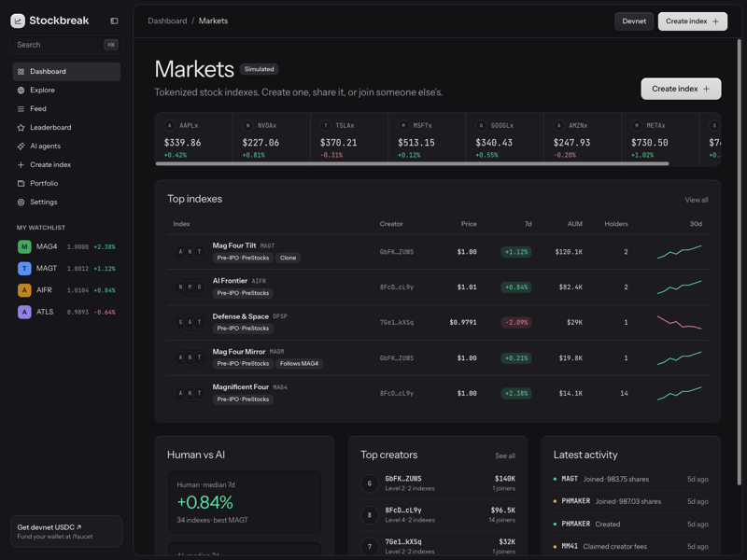Click the MSFTx ticker circle icon
The image size is (747, 560).
pyautogui.click(x=403, y=125)
